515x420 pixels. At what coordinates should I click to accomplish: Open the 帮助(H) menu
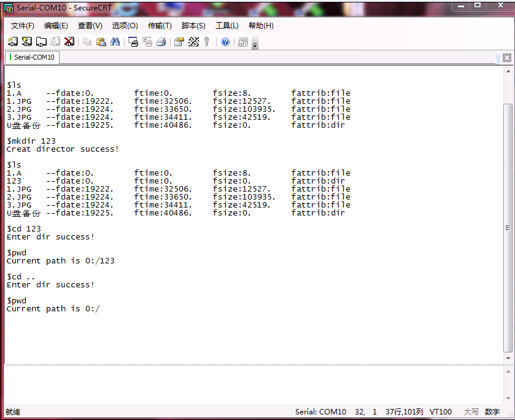click(x=261, y=26)
